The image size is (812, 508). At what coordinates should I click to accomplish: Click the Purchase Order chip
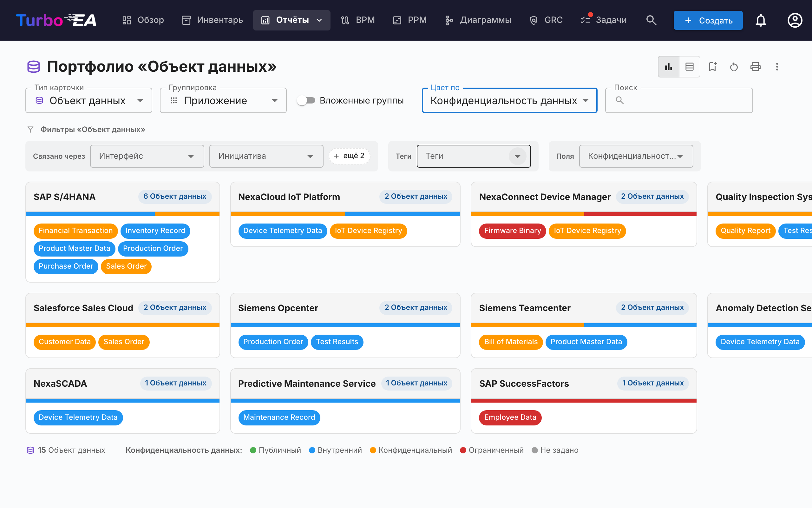click(x=66, y=266)
